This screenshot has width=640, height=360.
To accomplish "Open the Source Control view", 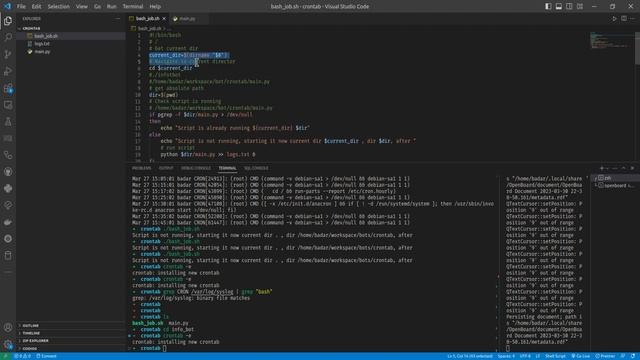I will (x=8, y=54).
